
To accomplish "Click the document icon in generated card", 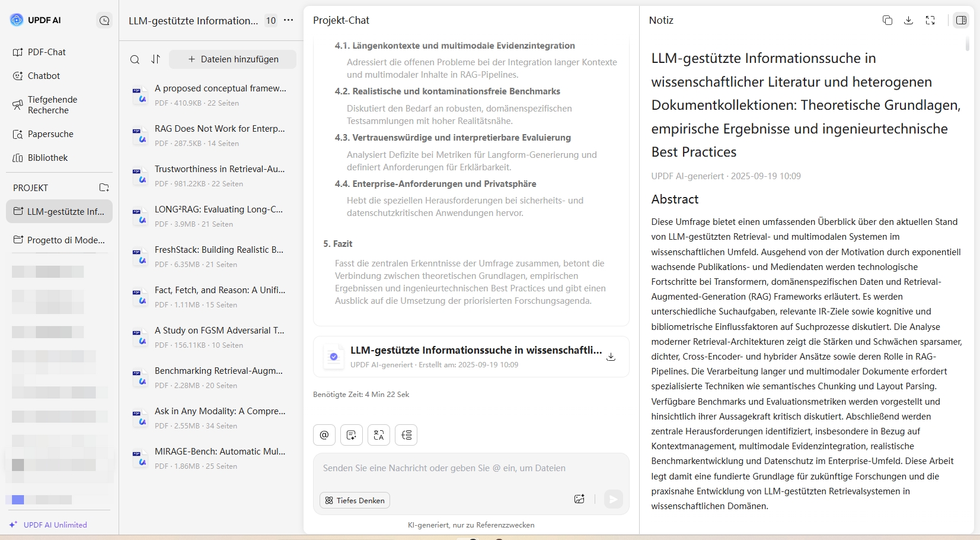I will click(x=334, y=357).
